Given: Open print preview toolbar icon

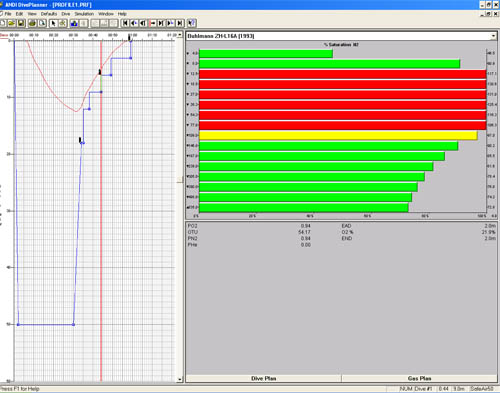Looking at the screenshot, I should (x=42, y=23).
